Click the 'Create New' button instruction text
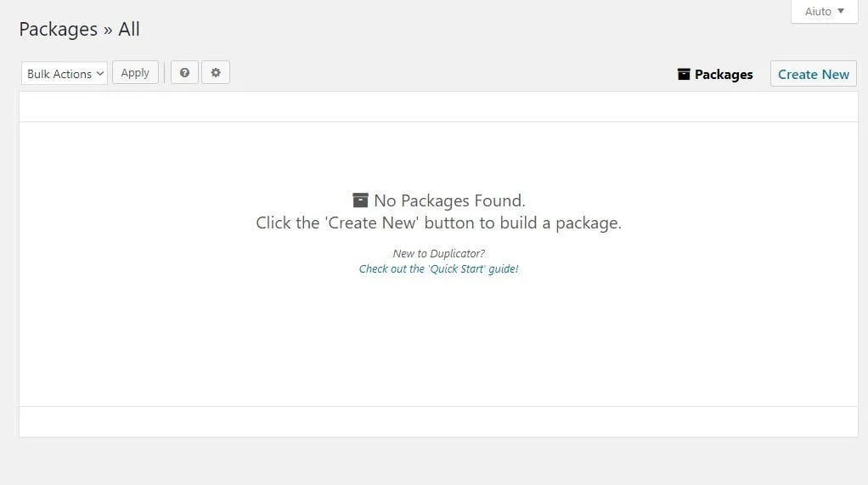This screenshot has width=868, height=485. pyautogui.click(x=438, y=223)
